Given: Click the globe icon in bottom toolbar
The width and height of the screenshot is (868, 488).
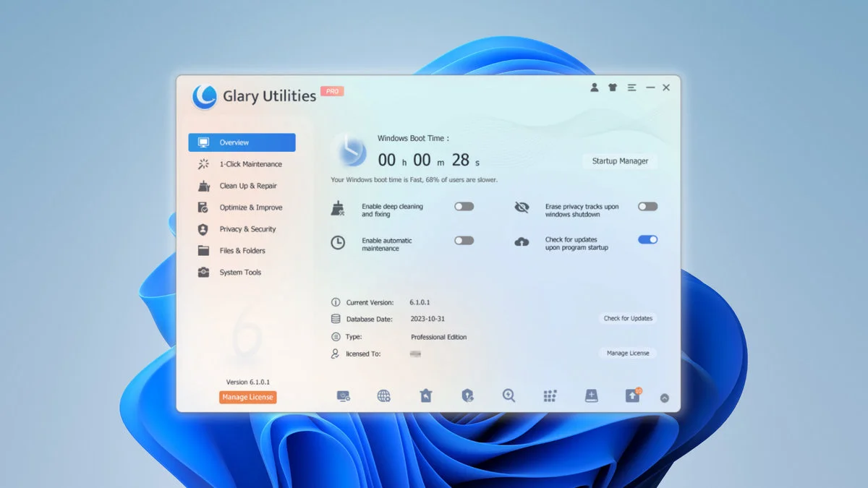Looking at the screenshot, I should 384,395.
